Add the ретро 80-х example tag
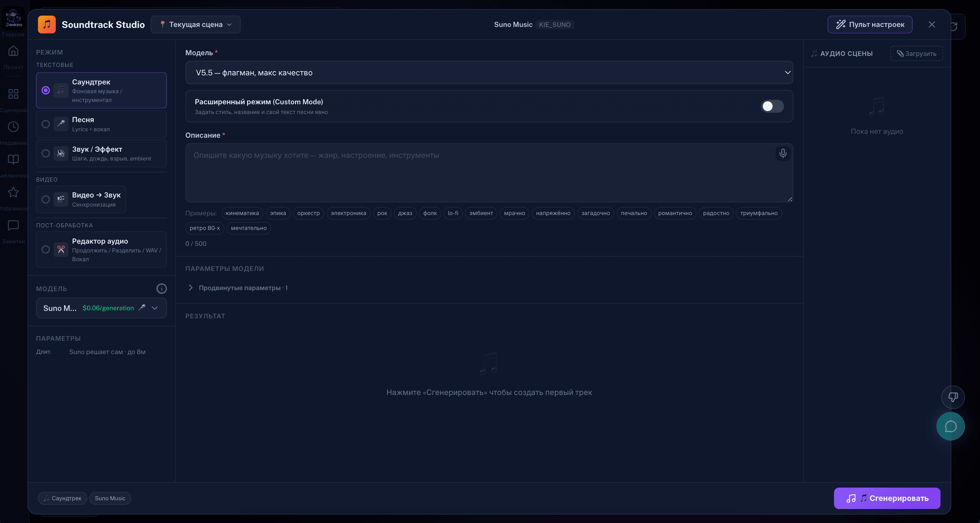 [x=205, y=228]
